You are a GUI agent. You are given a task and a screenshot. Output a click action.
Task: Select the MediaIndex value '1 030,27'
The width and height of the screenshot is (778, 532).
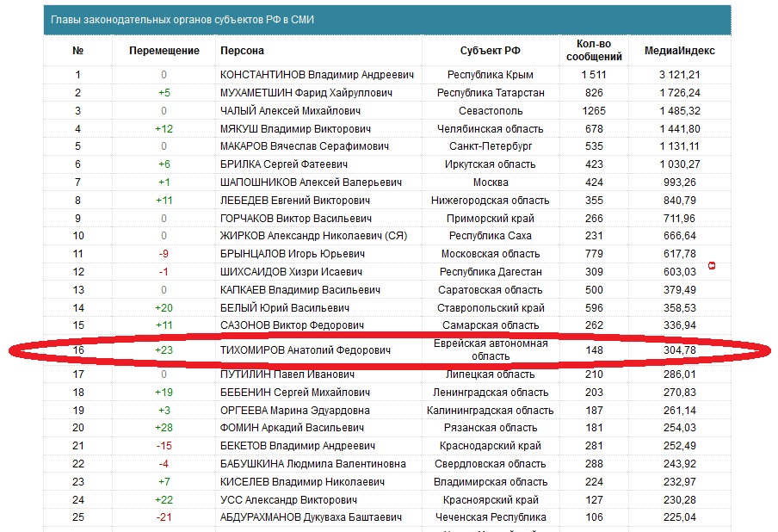tap(680, 164)
